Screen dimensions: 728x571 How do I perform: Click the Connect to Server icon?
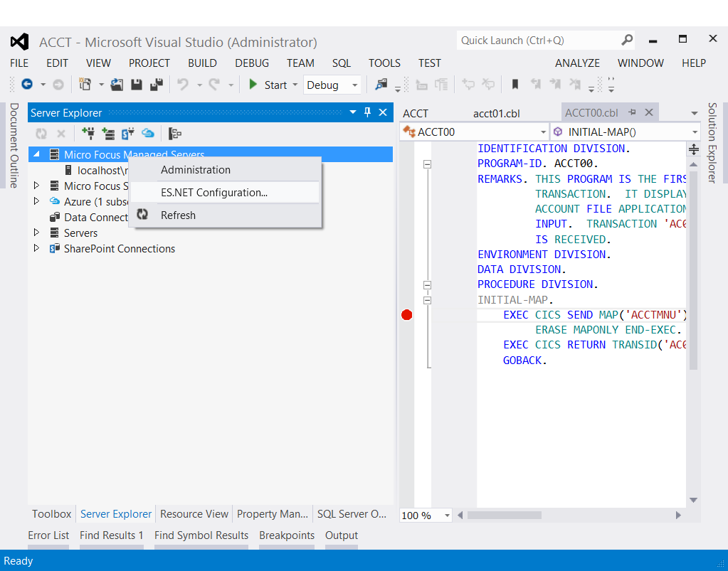[108, 133]
